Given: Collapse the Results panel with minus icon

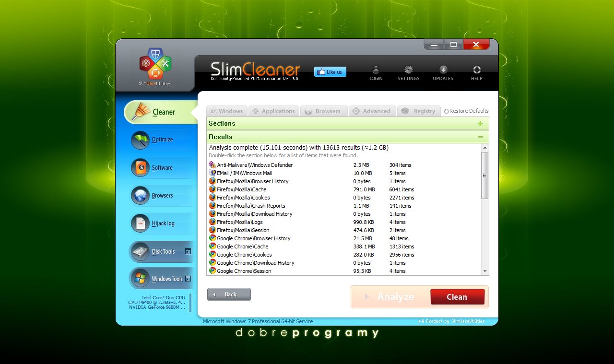Looking at the screenshot, I should point(480,137).
